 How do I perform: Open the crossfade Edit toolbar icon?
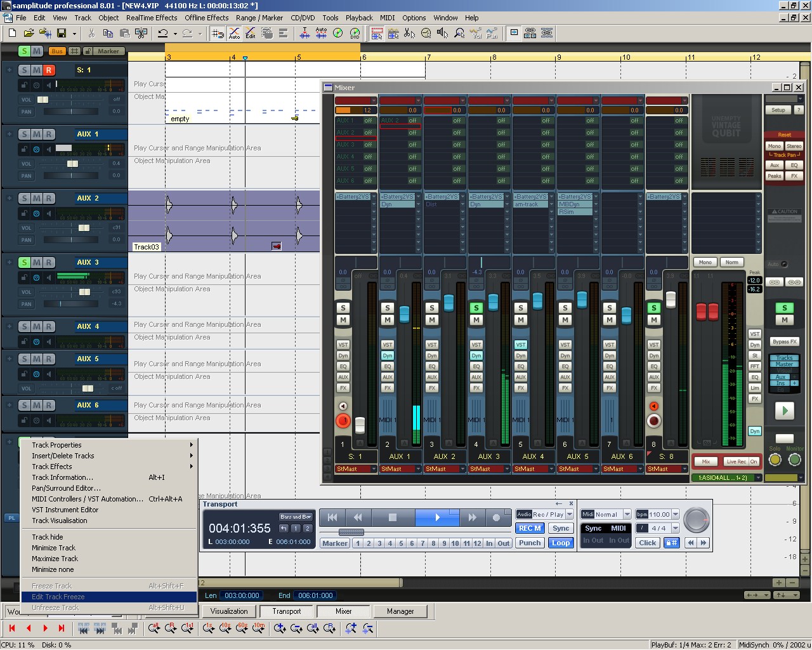tap(251, 33)
